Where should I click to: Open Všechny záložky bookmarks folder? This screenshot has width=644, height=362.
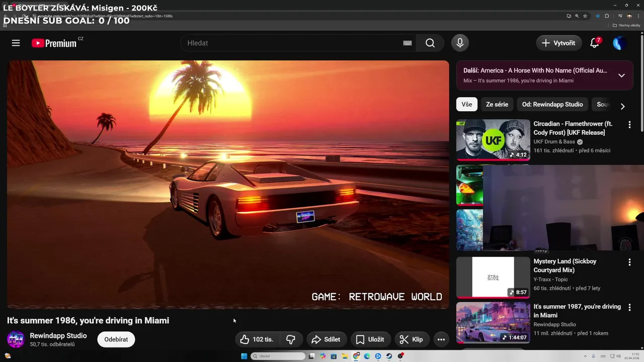pyautogui.click(x=626, y=25)
